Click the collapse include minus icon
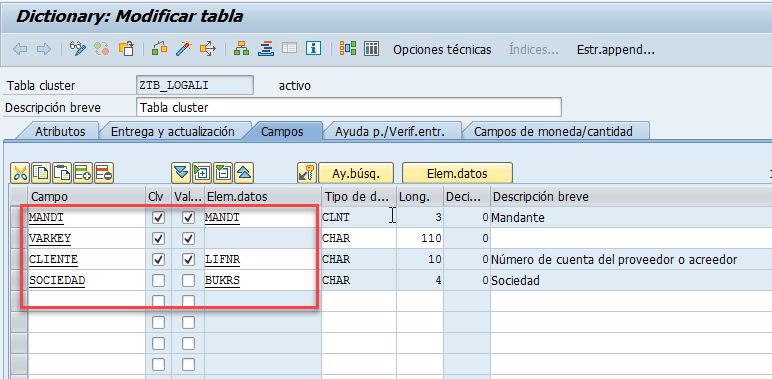Screen dimensions: 772x379 pyautogui.click(x=223, y=173)
